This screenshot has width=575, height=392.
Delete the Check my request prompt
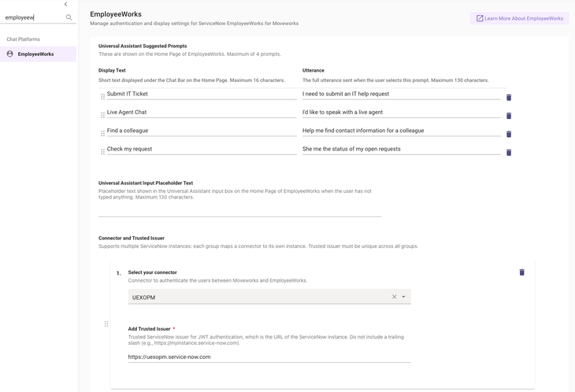tap(509, 153)
